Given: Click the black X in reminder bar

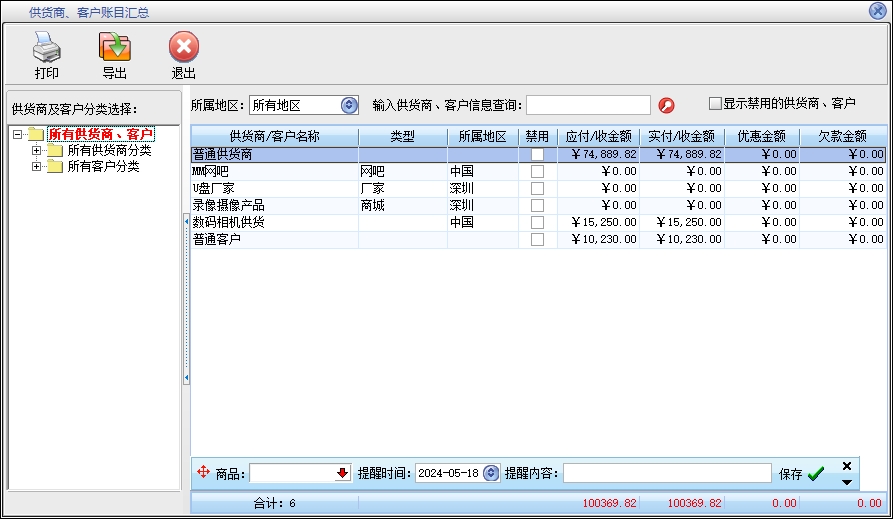Looking at the screenshot, I should coord(847,466).
